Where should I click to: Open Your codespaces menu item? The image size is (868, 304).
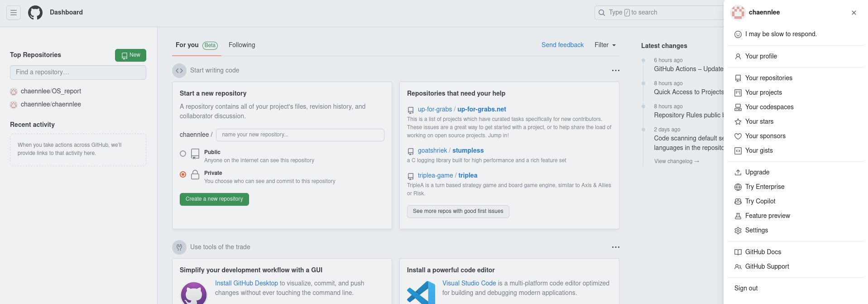[x=796, y=107]
